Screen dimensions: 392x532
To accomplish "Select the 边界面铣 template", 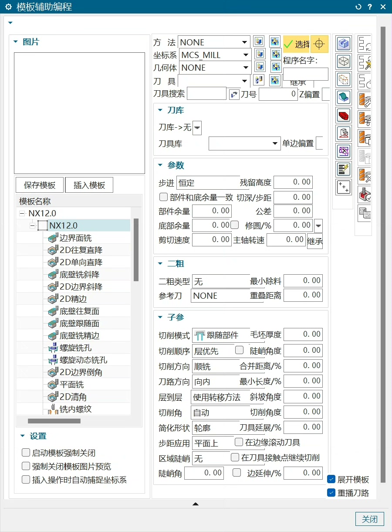I will (x=75, y=238).
